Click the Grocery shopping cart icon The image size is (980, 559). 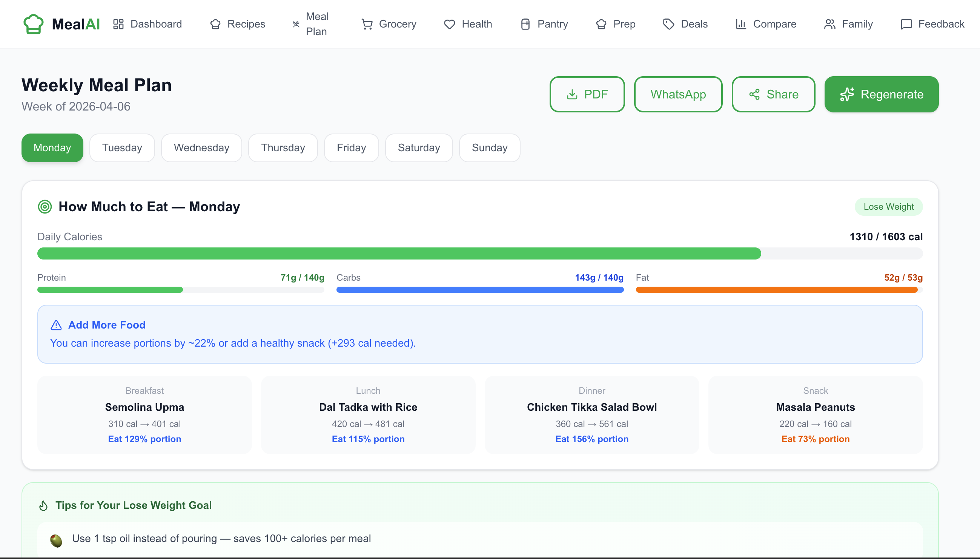[367, 24]
